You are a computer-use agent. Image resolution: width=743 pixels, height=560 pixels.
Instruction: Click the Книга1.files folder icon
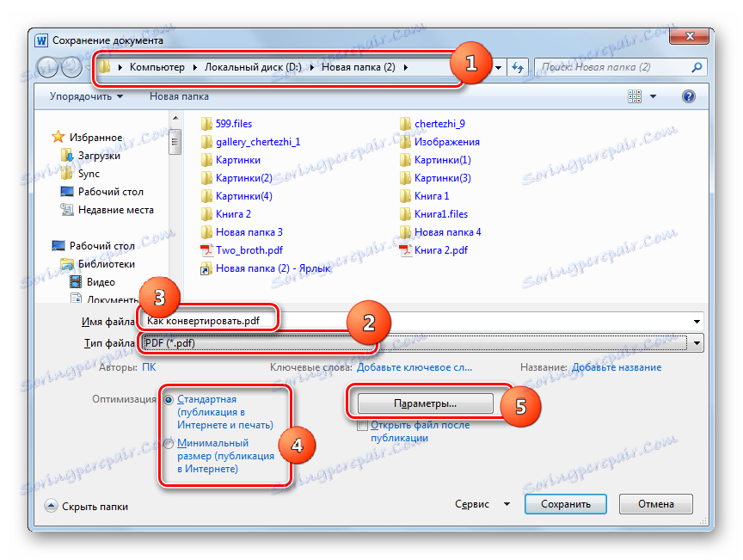click(405, 214)
